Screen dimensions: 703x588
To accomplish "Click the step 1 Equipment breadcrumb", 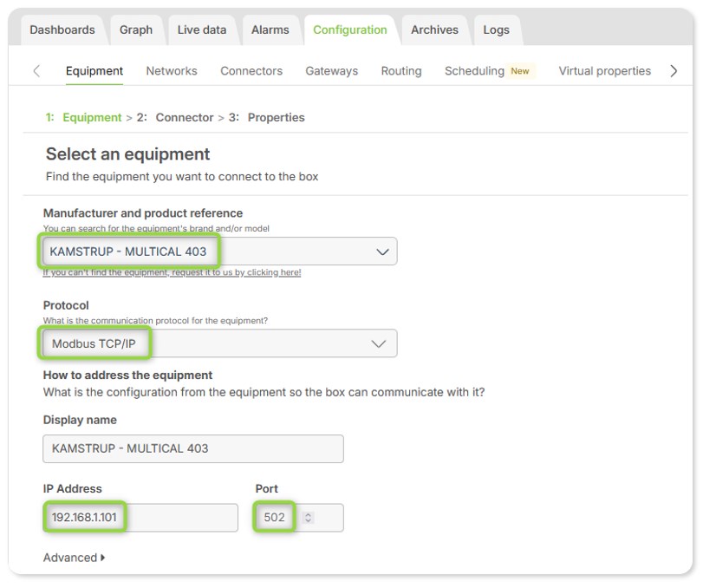I will point(84,117).
